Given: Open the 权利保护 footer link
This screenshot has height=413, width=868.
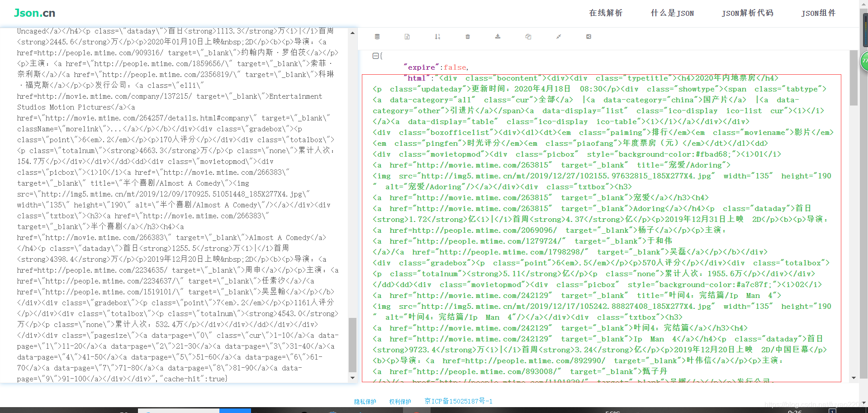Looking at the screenshot, I should [x=400, y=402].
